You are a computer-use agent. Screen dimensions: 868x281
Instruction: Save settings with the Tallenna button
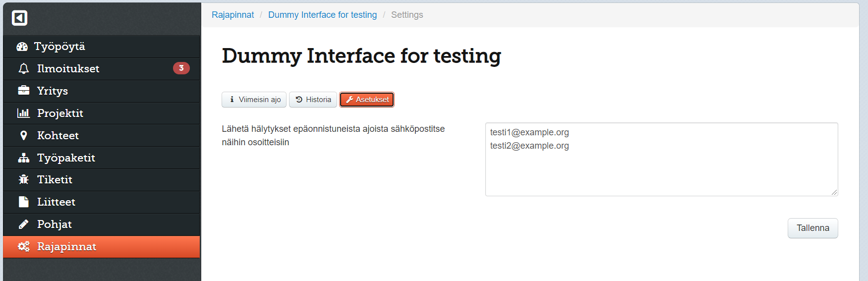pyautogui.click(x=812, y=228)
